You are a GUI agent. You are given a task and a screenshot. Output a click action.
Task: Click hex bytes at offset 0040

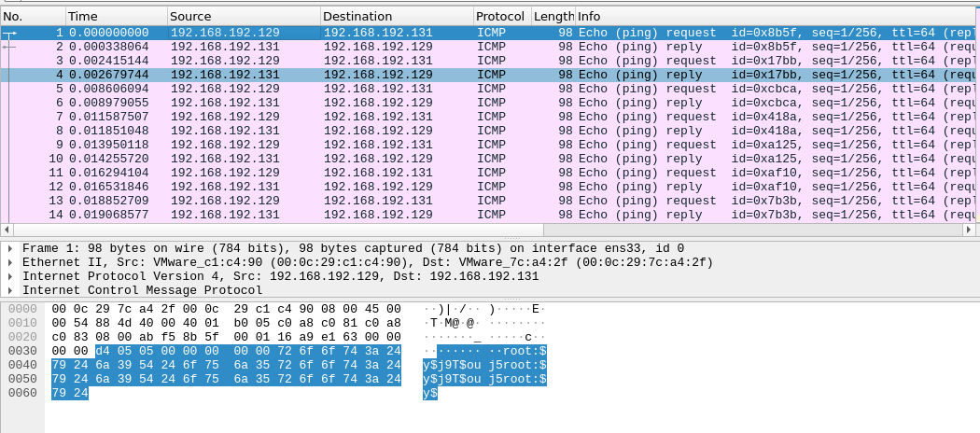point(226,365)
